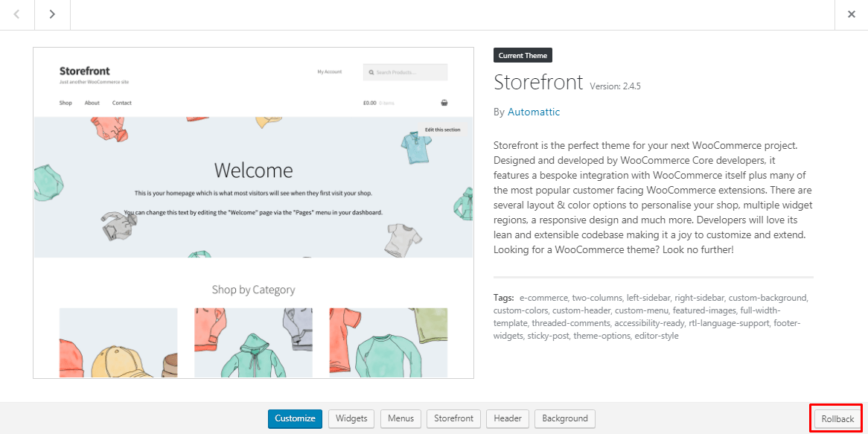The height and width of the screenshot is (434, 868).
Task: Click the basket icon in theme preview
Action: click(x=444, y=103)
